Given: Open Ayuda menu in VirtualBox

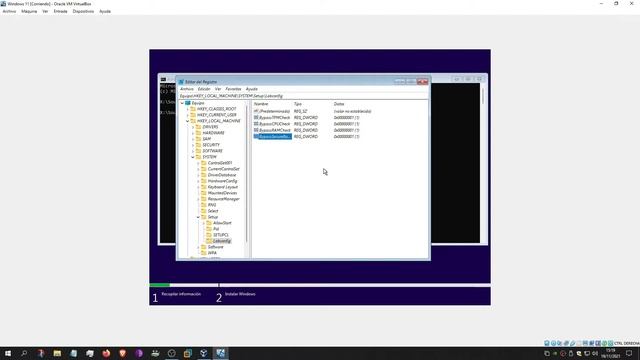Looking at the screenshot, I should (105, 11).
